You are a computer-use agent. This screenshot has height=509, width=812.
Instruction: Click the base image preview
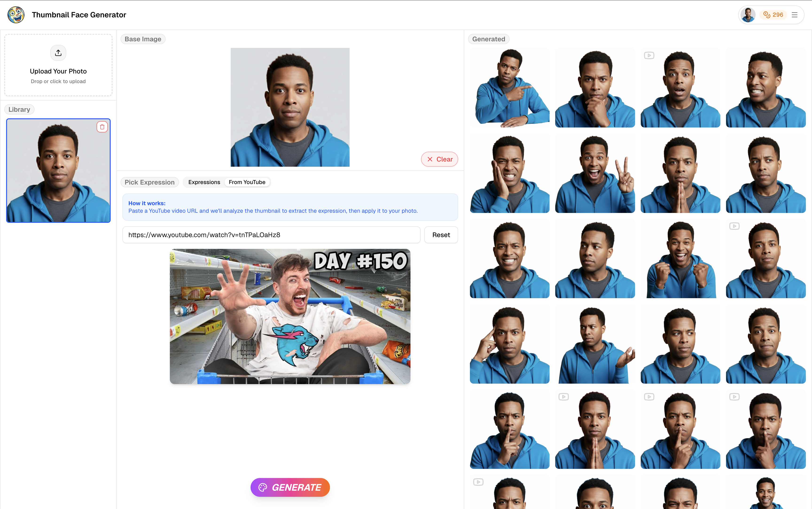point(290,107)
